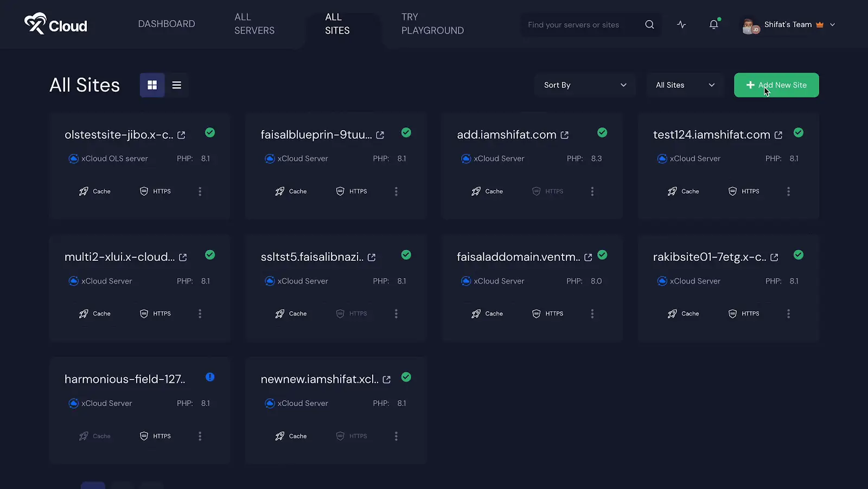
Task: Click the All Sites page heading
Action: tap(85, 85)
